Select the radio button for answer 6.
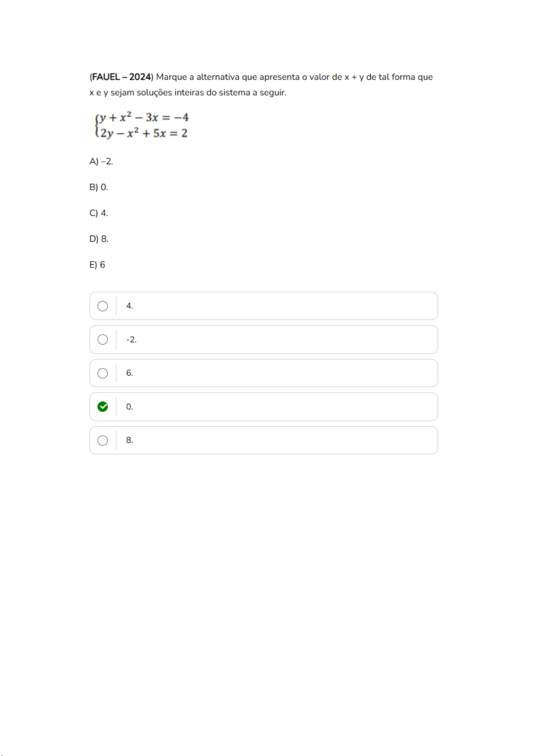The image size is (535, 756). tap(103, 373)
